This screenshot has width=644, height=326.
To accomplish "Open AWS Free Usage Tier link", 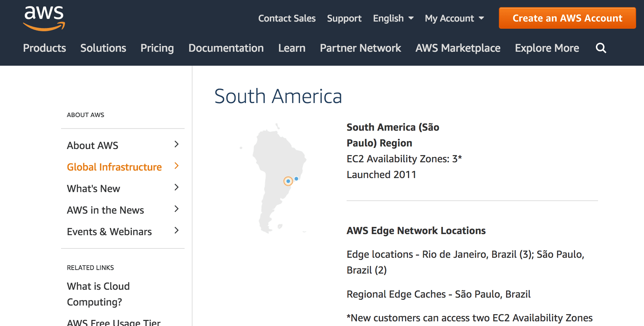I will coord(113,322).
